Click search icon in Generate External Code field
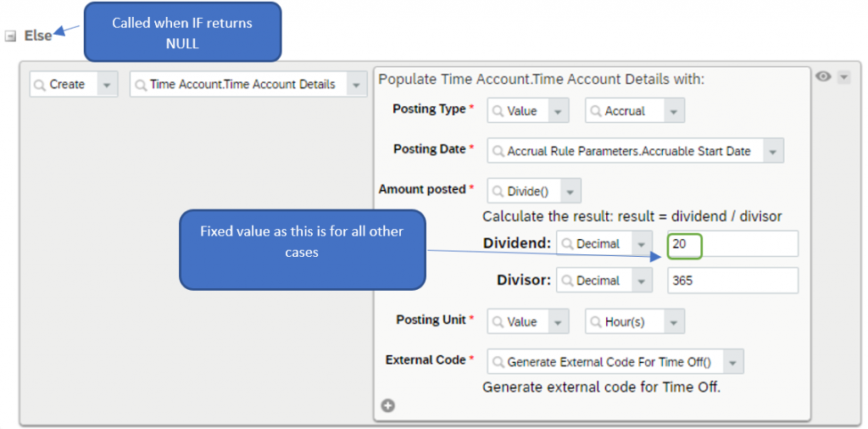 click(x=498, y=363)
